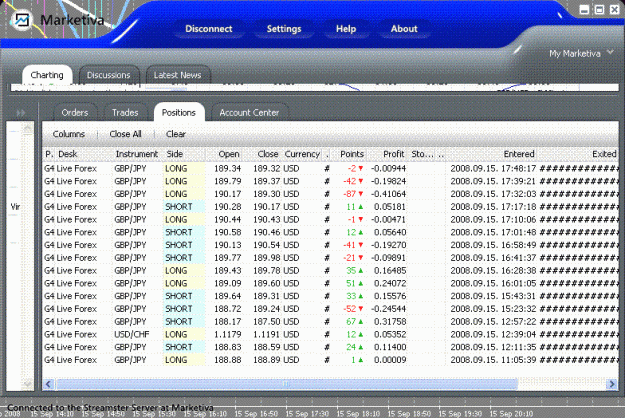Viewport: 625px width, 418px height.
Task: Click profit value 0.05640
Action: click(390, 232)
